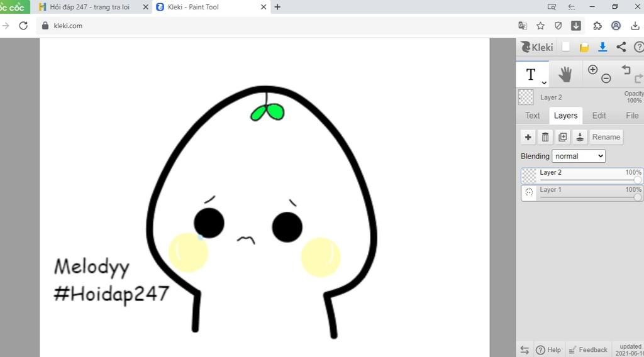644x357 pixels.
Task: Click the Layer 1 thumbnail preview
Action: click(x=529, y=193)
